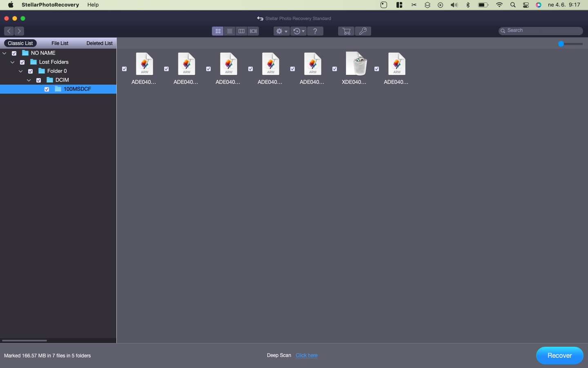This screenshot has height=368, width=588.
Task: Click the key activation icon
Action: tap(363, 31)
